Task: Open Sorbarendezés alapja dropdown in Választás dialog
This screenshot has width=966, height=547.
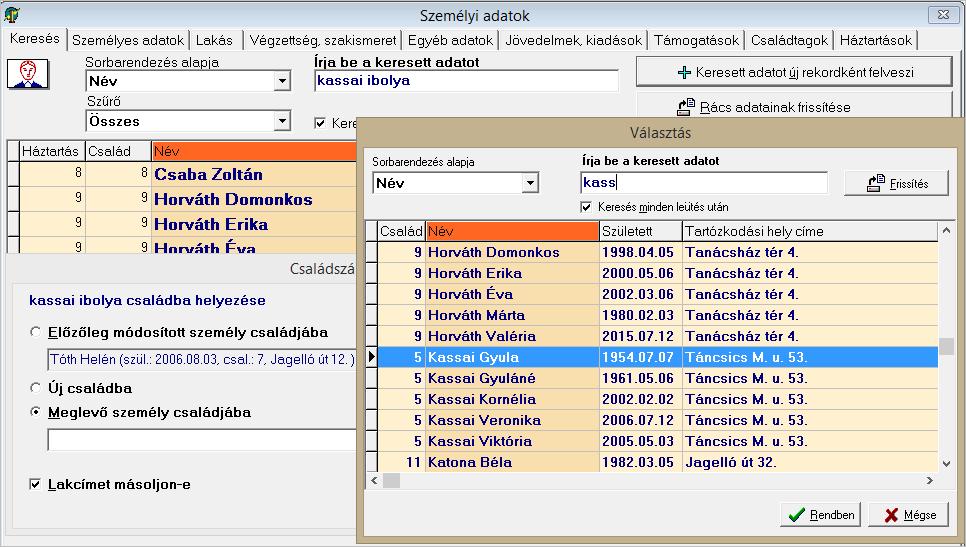Action: [529, 183]
